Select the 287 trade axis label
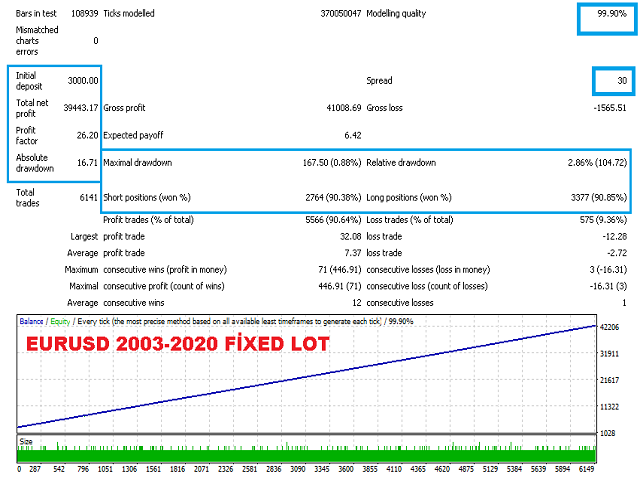Viewport: 640px width, 480px height. 35,469
